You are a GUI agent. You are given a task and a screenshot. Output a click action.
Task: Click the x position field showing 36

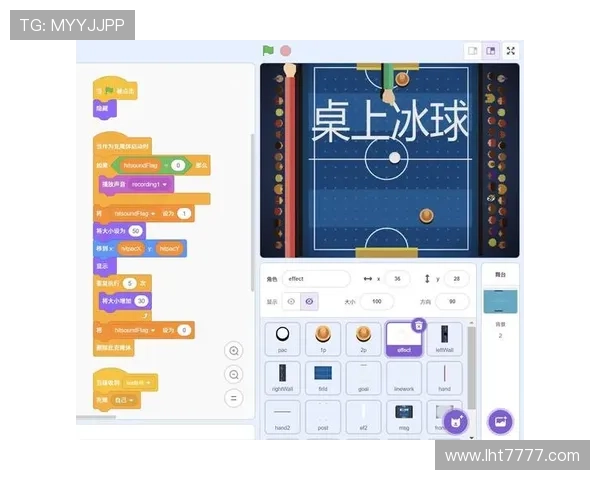point(397,279)
